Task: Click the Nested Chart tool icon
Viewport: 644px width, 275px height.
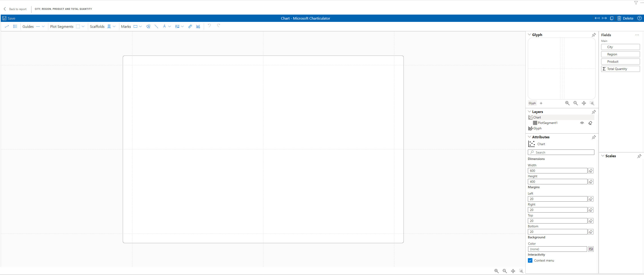Action: [198, 26]
